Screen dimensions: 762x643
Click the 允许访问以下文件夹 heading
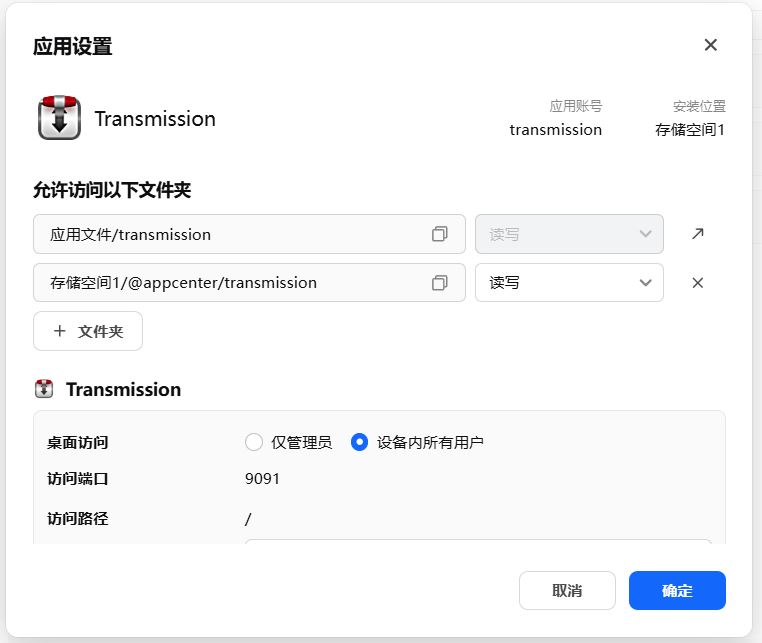(x=112, y=190)
